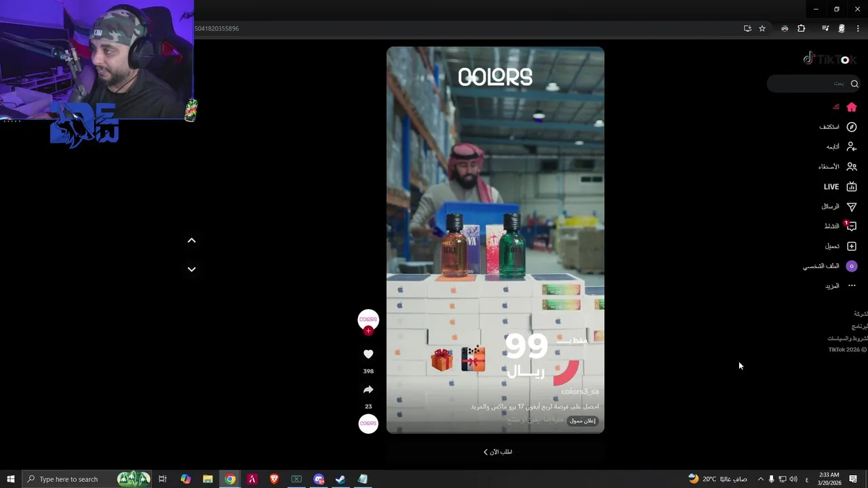Image resolution: width=868 pixels, height=488 pixels.
Task: Click the ad caption about iPhone 17
Action: pyautogui.click(x=535, y=407)
